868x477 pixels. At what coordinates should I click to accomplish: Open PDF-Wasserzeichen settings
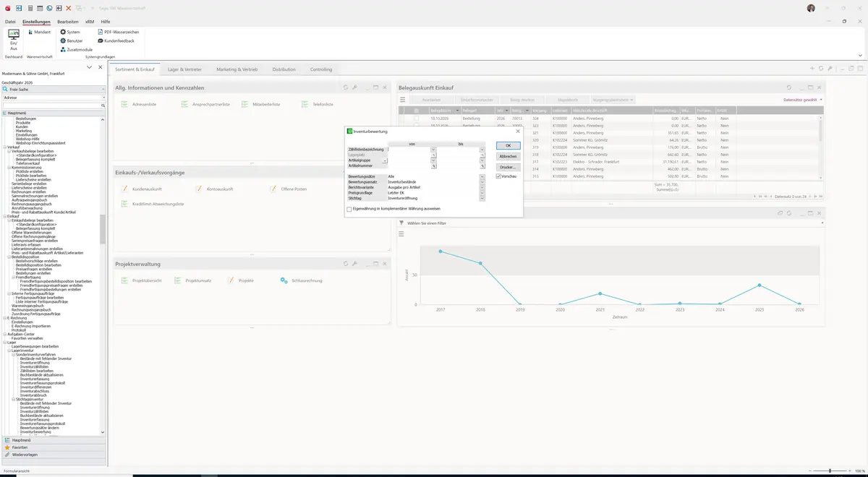pos(118,32)
